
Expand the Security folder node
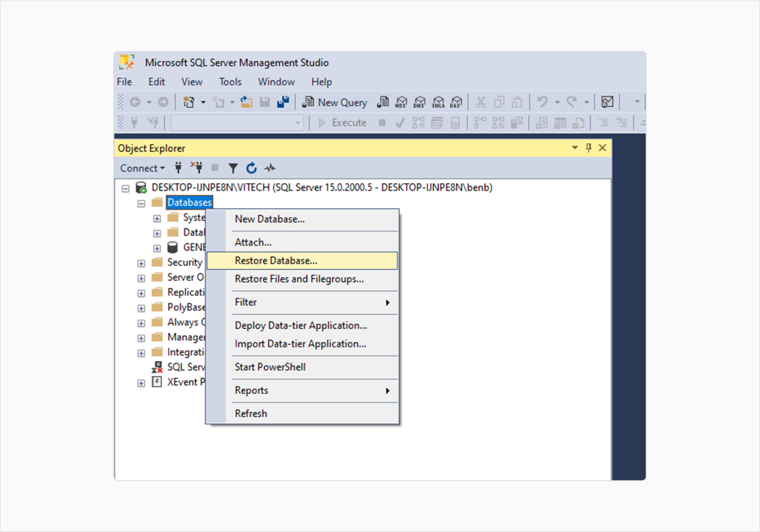[141, 263]
